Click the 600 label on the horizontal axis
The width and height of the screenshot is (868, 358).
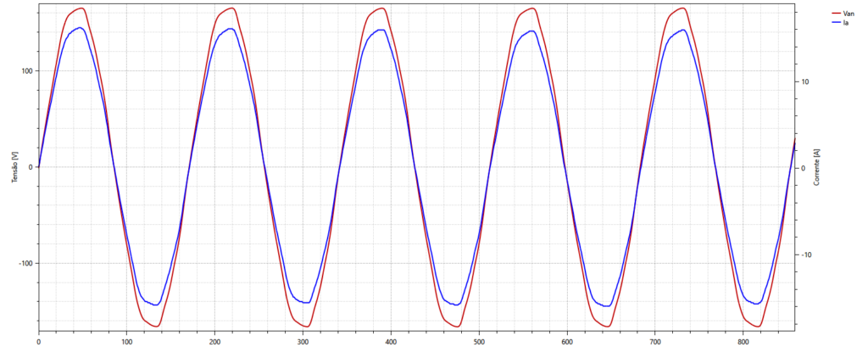[567, 342]
